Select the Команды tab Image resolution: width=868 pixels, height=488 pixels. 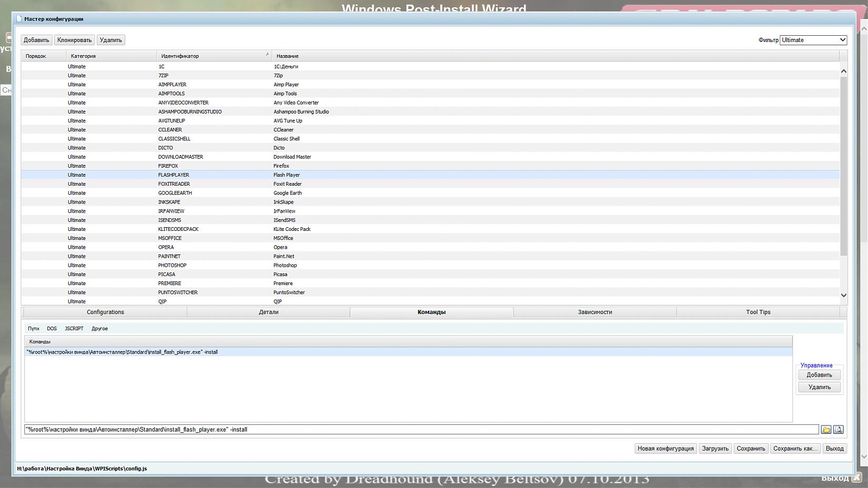tap(431, 312)
